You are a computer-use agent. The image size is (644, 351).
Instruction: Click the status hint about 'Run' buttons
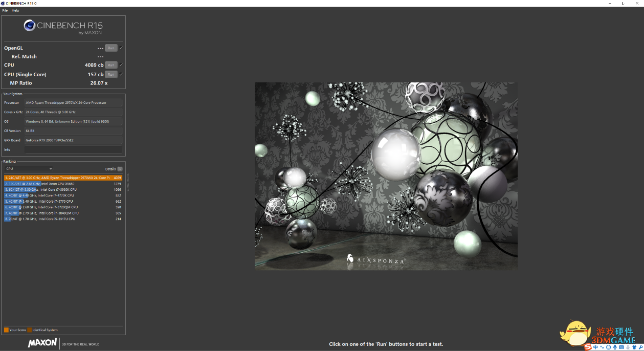(x=386, y=344)
